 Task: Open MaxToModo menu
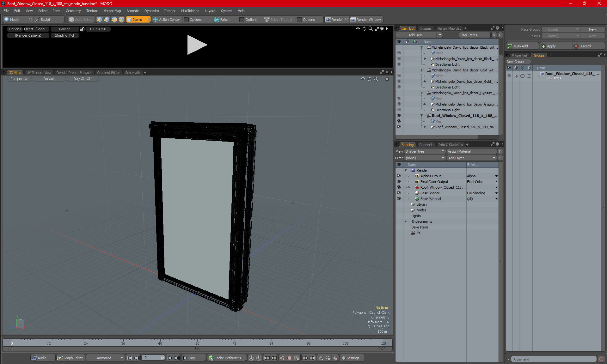[190, 11]
